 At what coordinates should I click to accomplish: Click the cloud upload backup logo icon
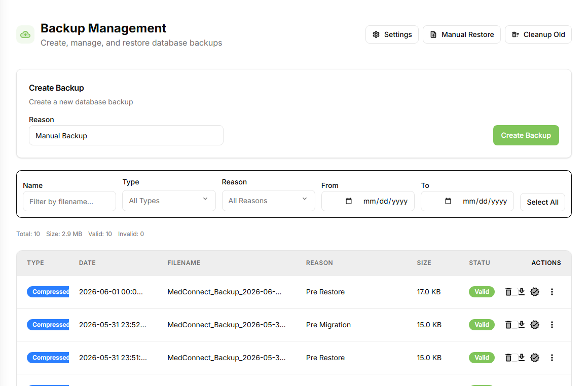click(25, 34)
